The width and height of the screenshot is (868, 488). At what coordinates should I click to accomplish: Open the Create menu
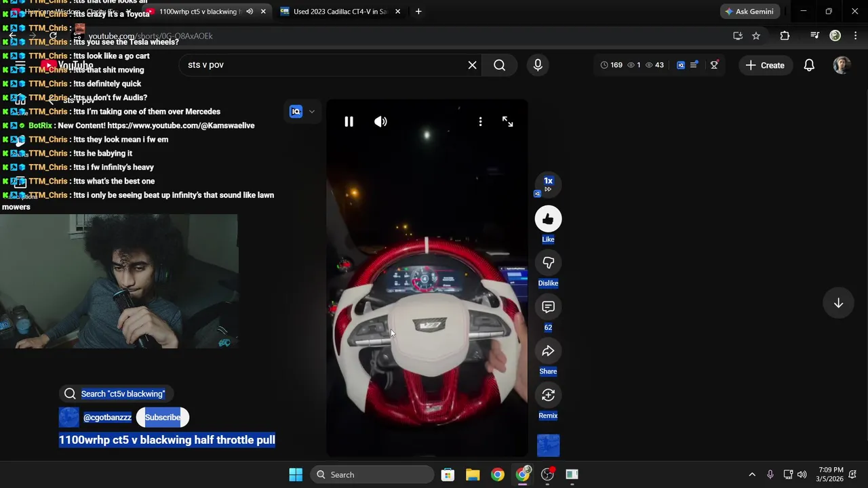(765, 65)
